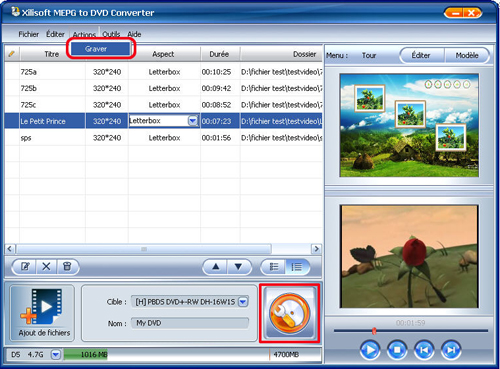Click duration 00:01:56 cell
This screenshot has width=500, height=369.
click(x=216, y=138)
